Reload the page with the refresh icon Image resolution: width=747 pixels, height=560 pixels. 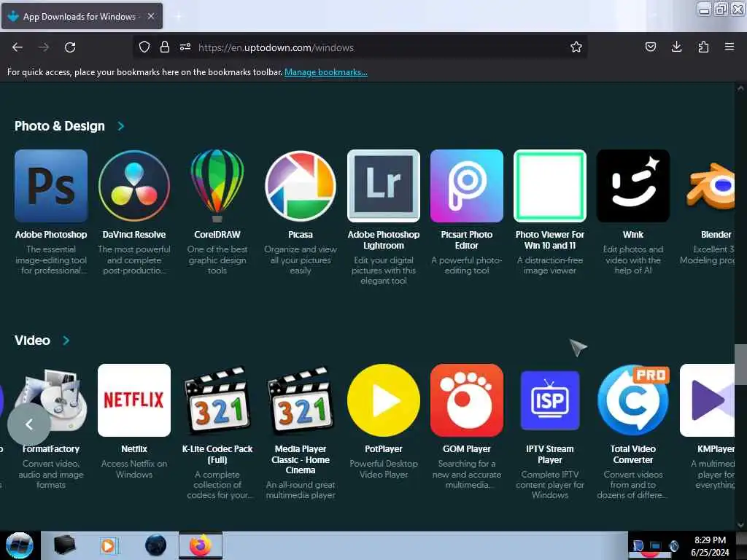70,47
